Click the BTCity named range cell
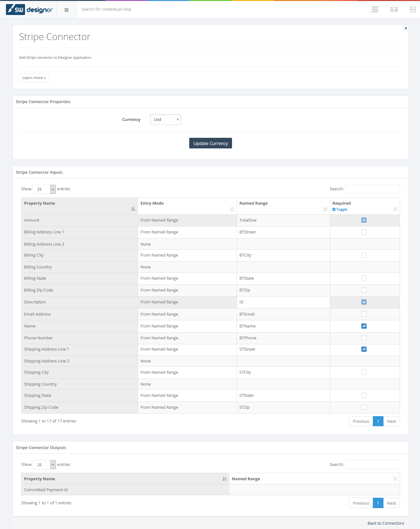 pos(283,255)
